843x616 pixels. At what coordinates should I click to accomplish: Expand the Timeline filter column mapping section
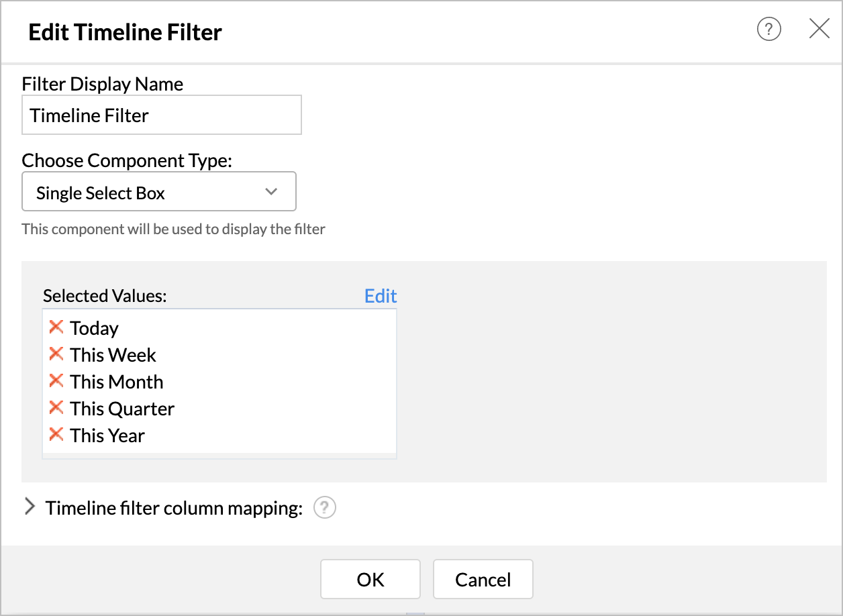(30, 507)
